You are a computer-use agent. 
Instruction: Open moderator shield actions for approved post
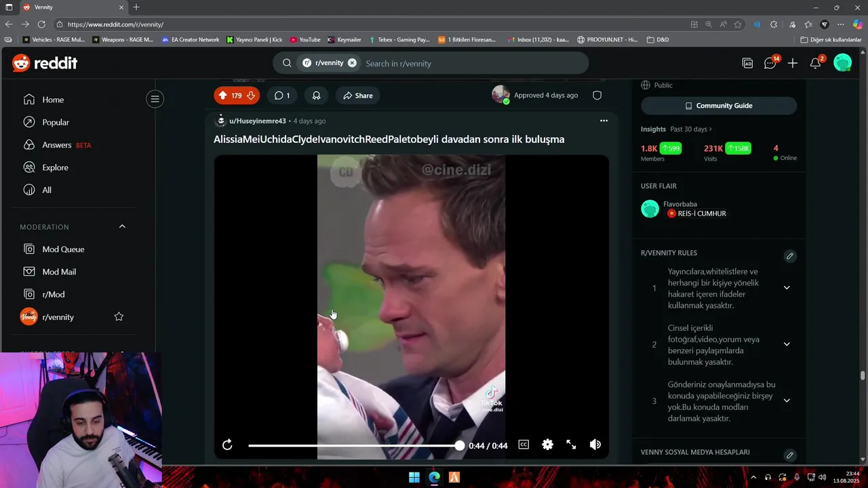point(597,96)
